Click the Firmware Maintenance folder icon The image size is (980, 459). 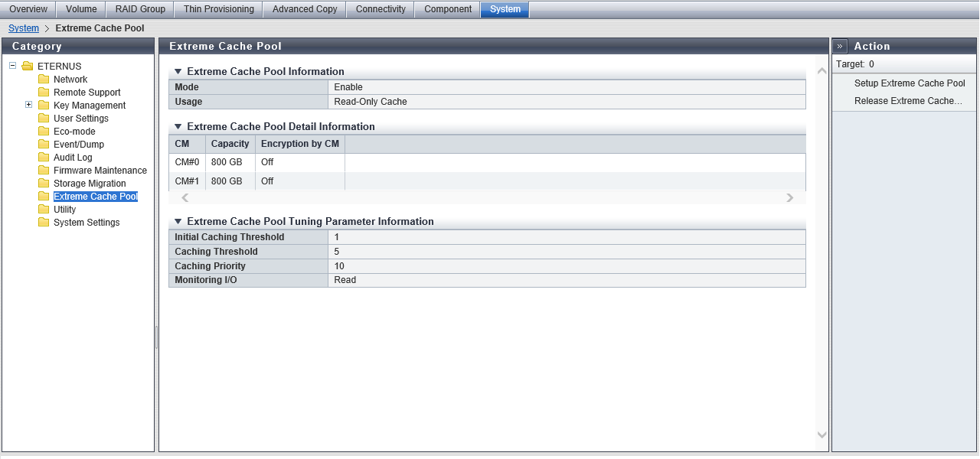(x=44, y=171)
